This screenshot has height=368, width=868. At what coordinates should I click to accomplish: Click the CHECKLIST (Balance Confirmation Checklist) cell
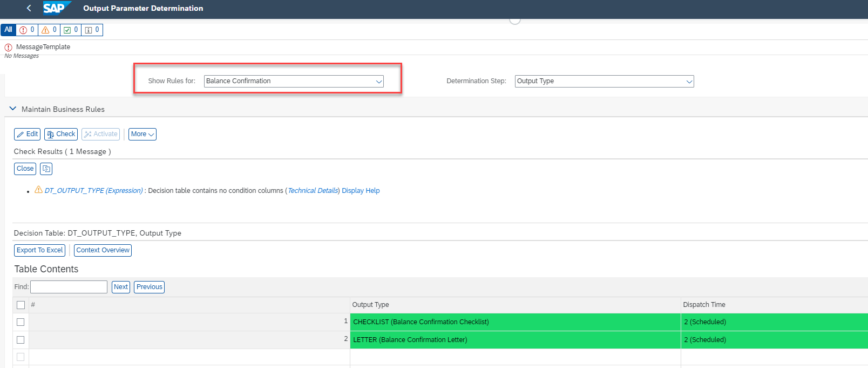[x=516, y=322]
